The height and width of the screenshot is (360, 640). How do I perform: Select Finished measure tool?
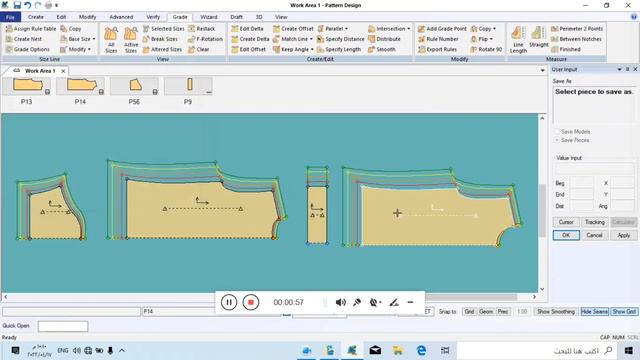point(566,49)
